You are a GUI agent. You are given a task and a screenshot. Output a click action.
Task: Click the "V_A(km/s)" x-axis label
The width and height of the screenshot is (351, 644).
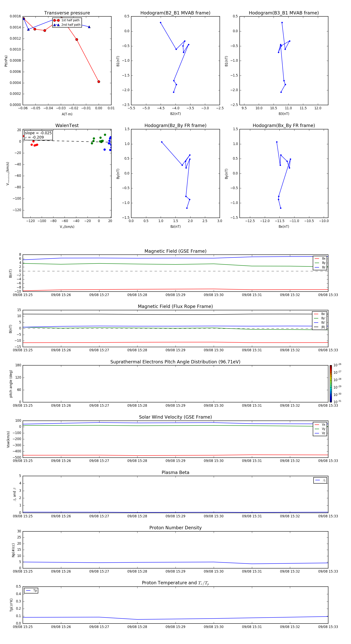(x=67, y=227)
